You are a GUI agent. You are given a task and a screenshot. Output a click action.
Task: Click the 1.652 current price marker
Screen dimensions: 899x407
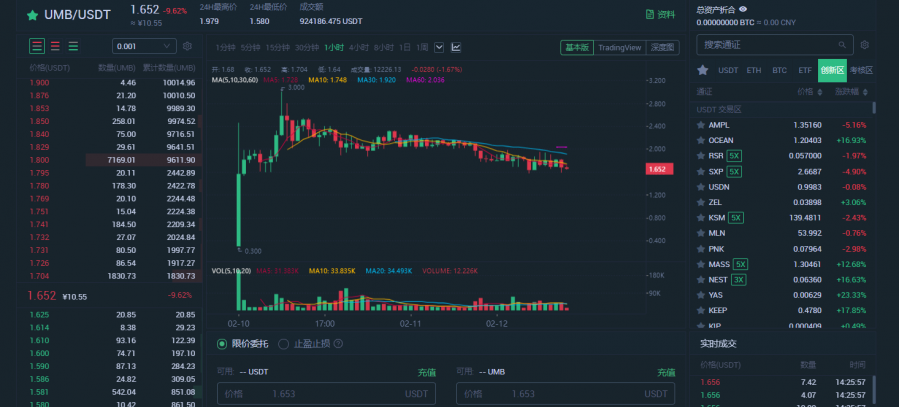[659, 169]
